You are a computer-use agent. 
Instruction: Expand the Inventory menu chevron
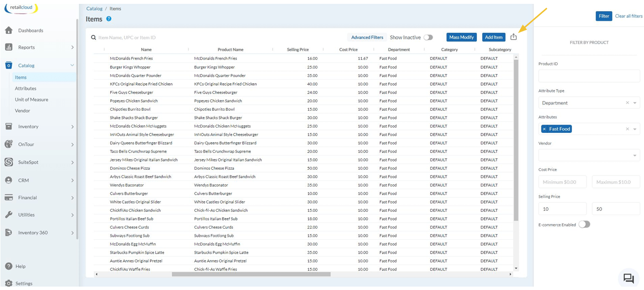point(72,127)
